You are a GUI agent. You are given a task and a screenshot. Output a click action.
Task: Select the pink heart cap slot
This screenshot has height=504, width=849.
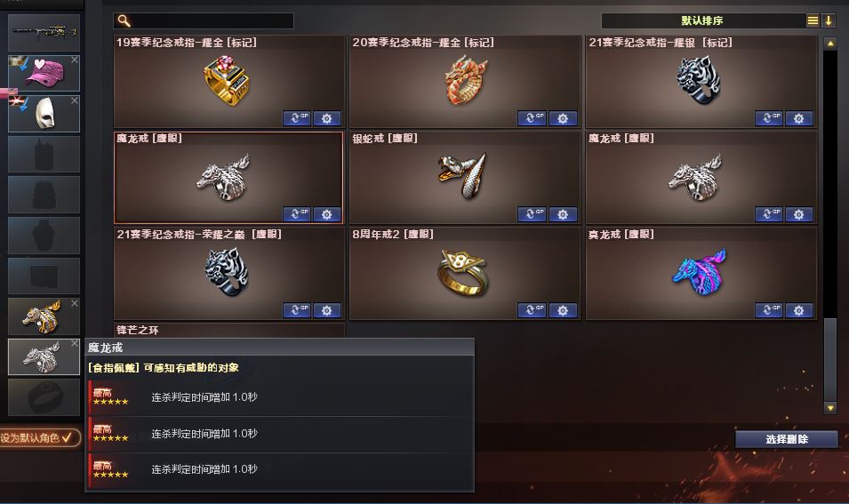(x=44, y=73)
